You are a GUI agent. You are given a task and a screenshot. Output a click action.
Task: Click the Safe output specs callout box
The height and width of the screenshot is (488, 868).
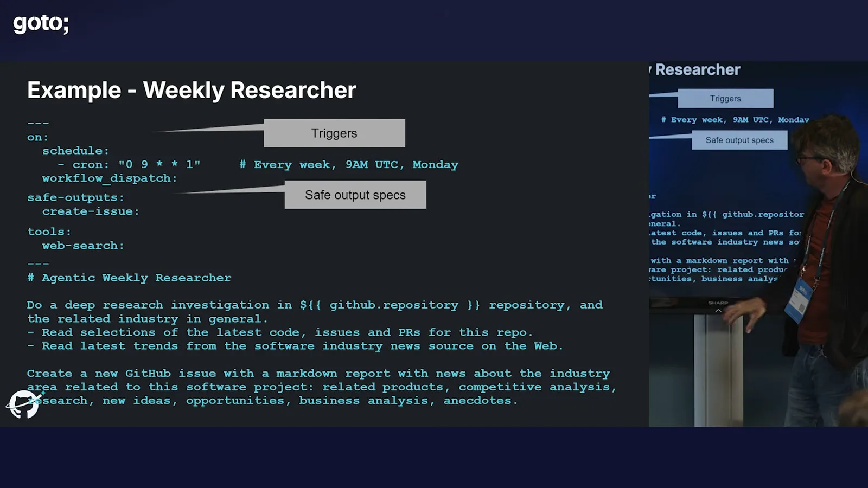[355, 195]
